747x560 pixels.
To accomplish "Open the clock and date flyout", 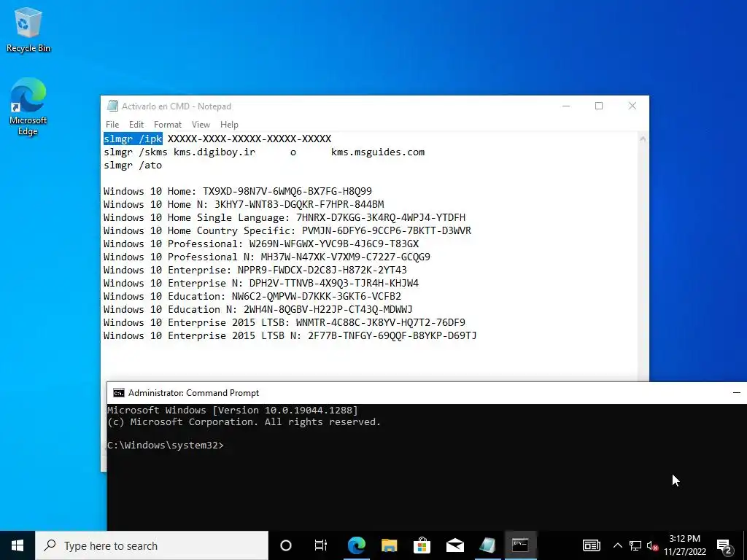I will [x=685, y=545].
